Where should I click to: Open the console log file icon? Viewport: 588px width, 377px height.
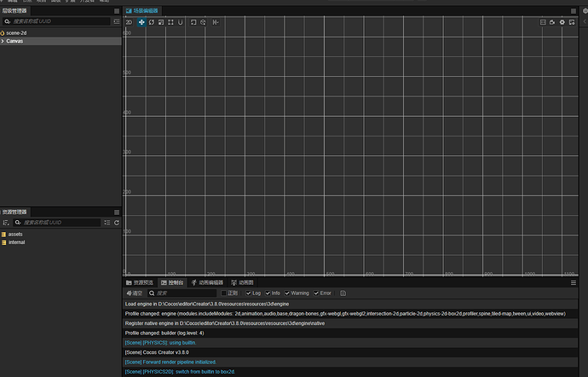pos(343,293)
